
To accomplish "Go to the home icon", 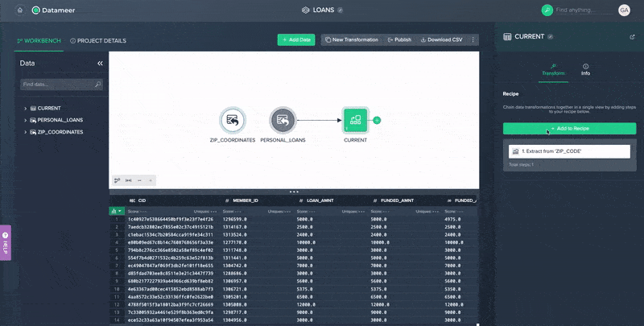I will [x=19, y=10].
